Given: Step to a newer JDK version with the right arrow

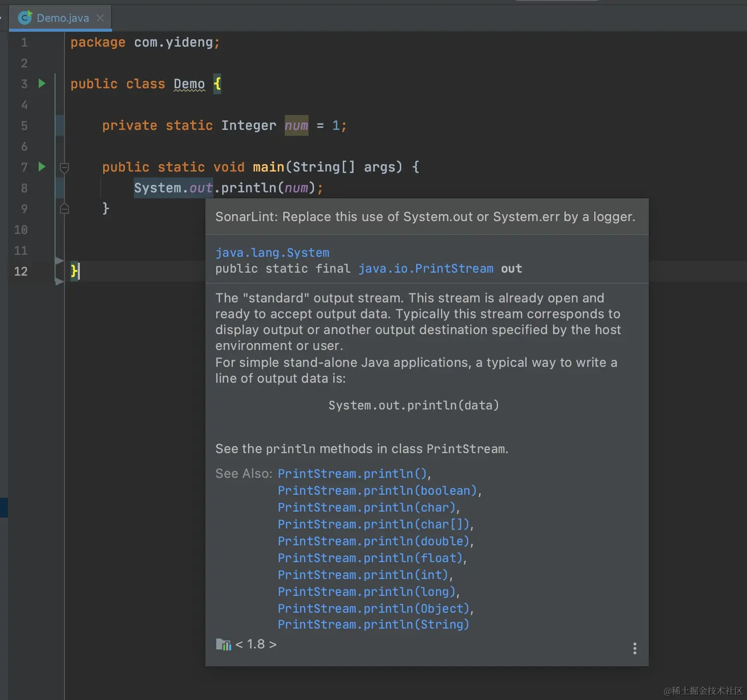Looking at the screenshot, I should pyautogui.click(x=273, y=644).
